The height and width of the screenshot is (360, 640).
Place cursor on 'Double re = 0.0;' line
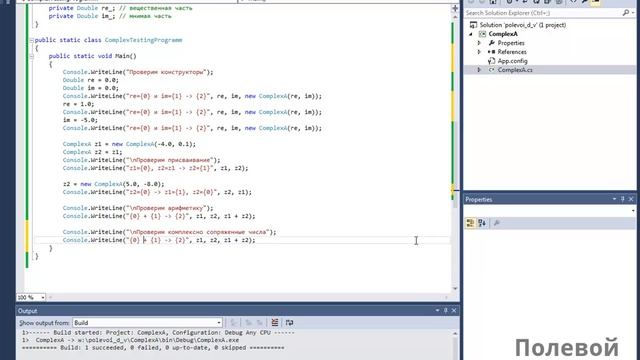[91, 80]
